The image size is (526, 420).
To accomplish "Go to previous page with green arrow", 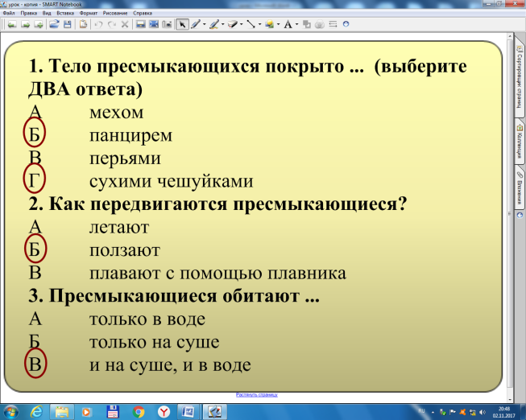I will [x=10, y=24].
